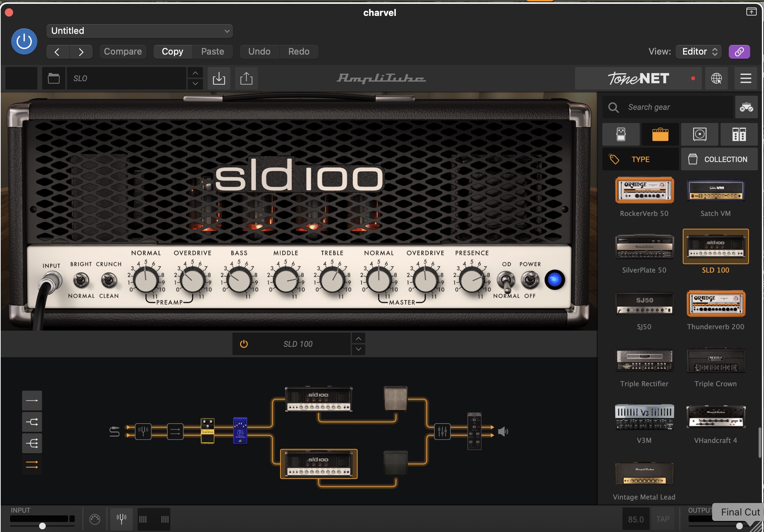Click the Compare button
This screenshot has width=764, height=532.
[x=123, y=52]
